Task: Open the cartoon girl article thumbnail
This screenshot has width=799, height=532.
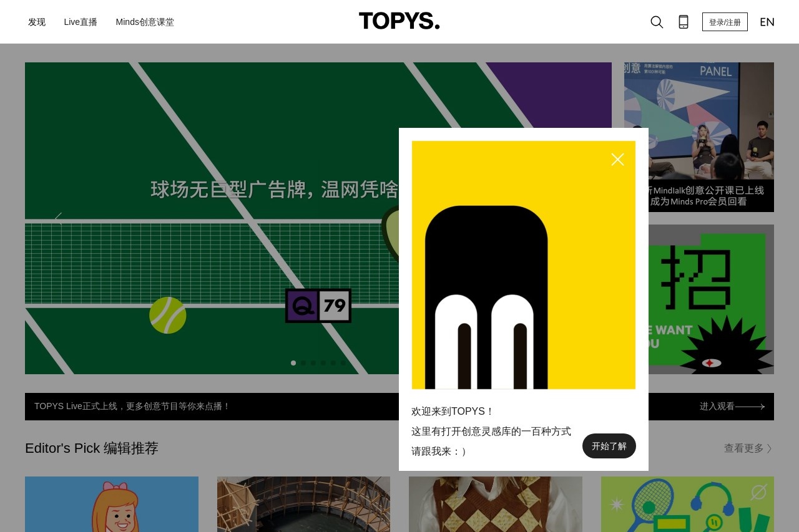Action: (x=112, y=504)
